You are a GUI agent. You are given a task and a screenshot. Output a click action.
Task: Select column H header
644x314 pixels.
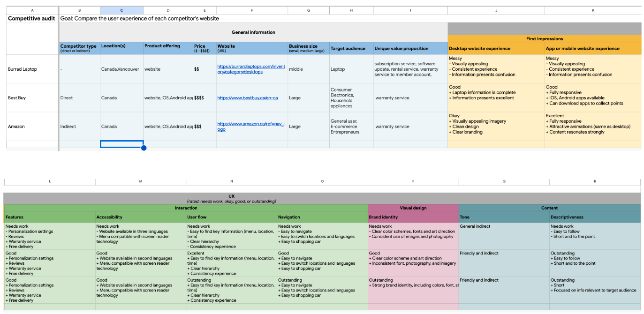point(351,10)
